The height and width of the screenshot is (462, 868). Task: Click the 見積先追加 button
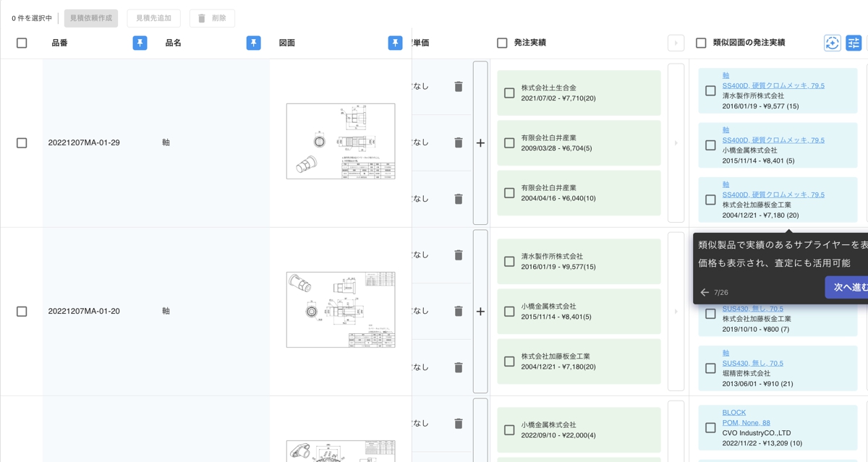pyautogui.click(x=153, y=18)
